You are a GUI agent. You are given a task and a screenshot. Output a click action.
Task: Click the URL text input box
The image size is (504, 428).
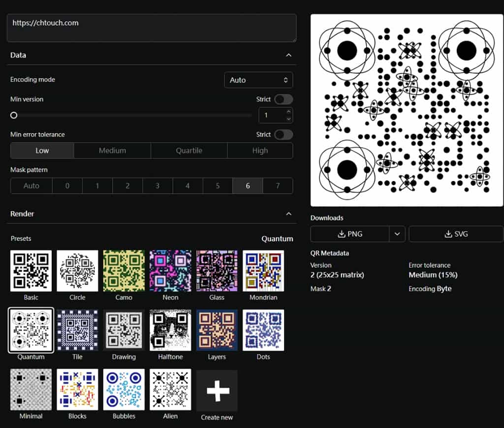(152, 28)
